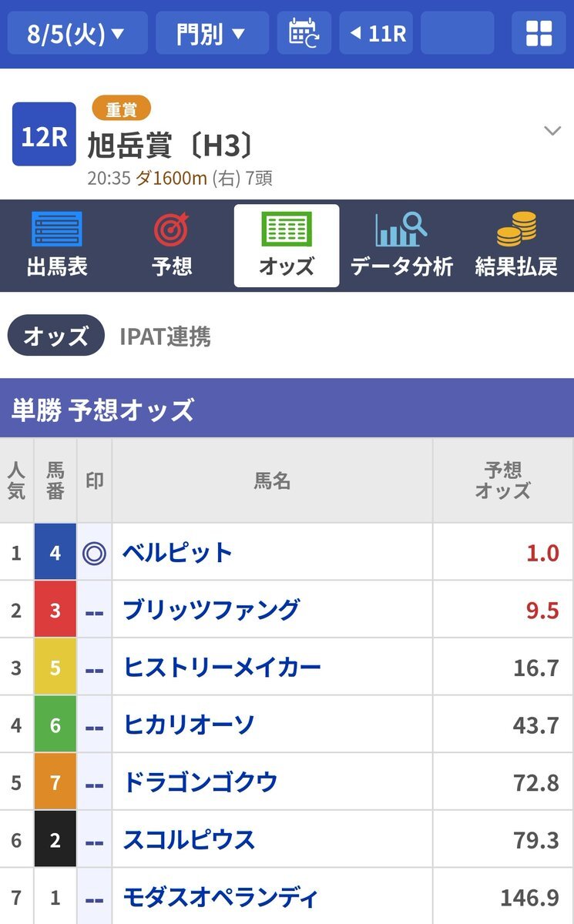Screen dimensions: 574x924
Task: Open the calendar refresh icon
Action: (304, 33)
